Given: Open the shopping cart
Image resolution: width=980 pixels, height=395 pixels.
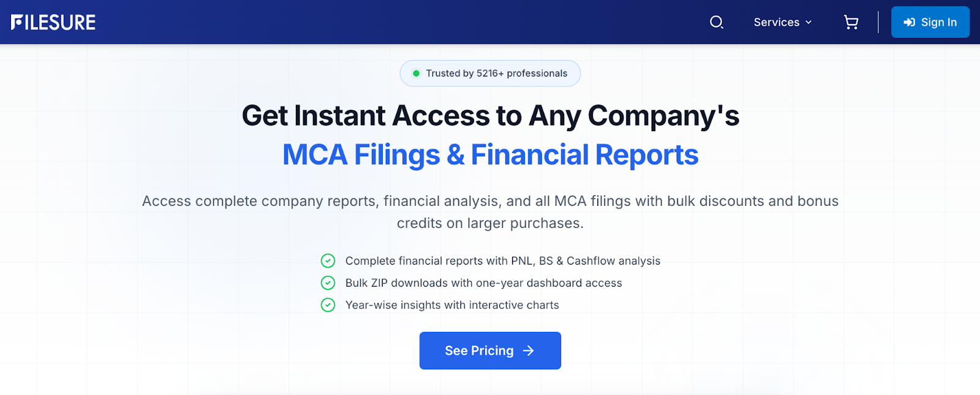Looking at the screenshot, I should coord(851,23).
